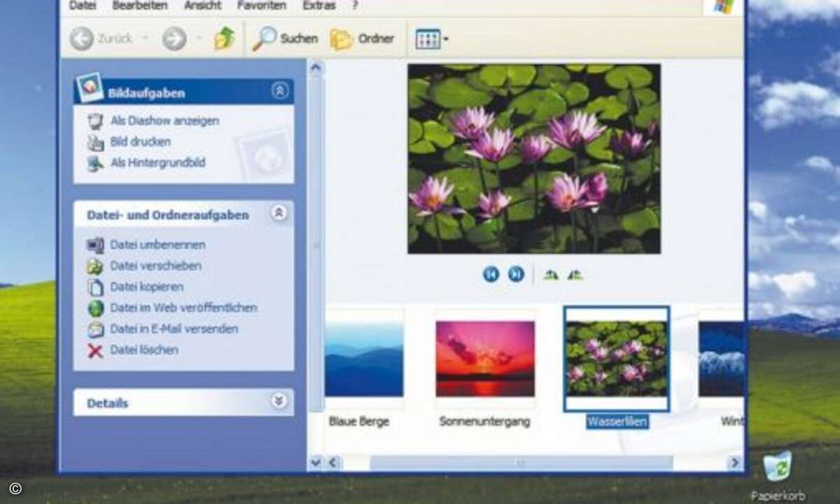Select the Winter thumbnail at right edge

tap(721, 358)
